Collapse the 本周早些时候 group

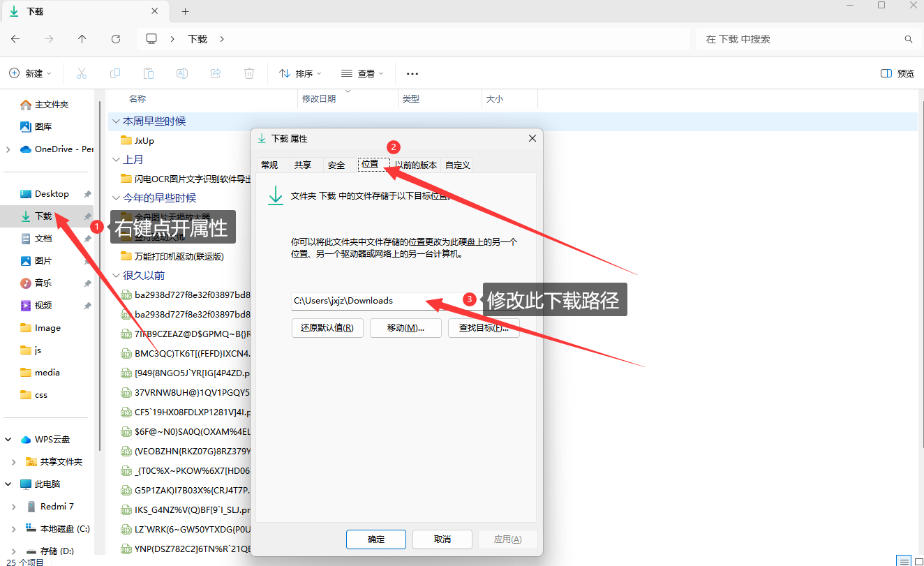[x=115, y=121]
